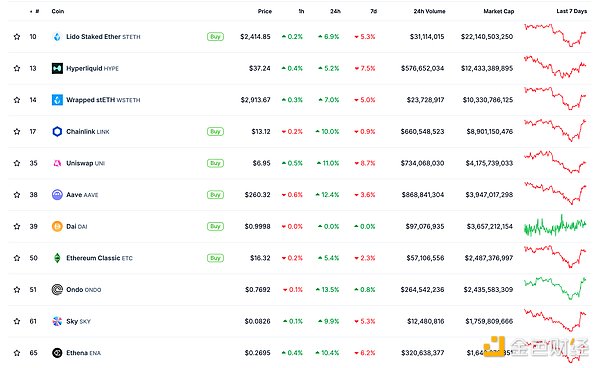Sort coins by Market Cap column
This screenshot has height=368, width=600.
(x=499, y=11)
